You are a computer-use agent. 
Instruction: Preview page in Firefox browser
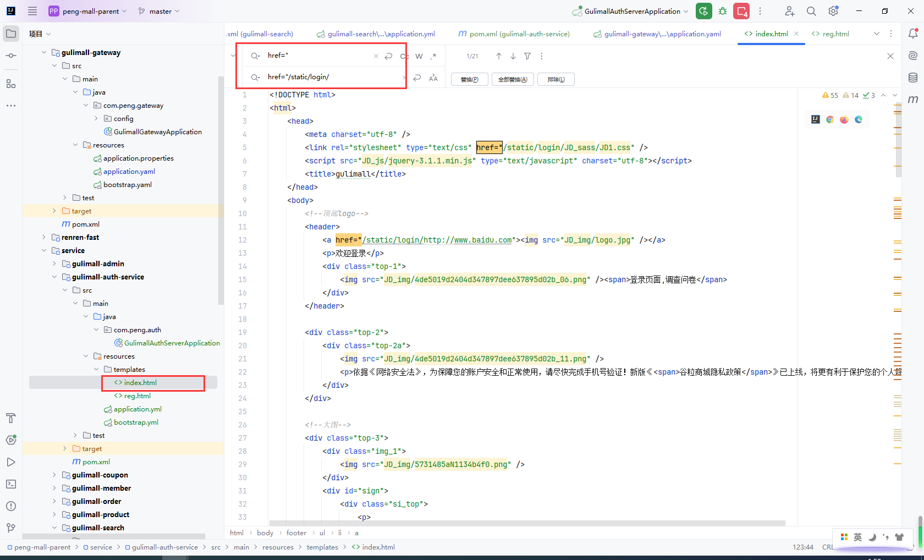tap(844, 119)
